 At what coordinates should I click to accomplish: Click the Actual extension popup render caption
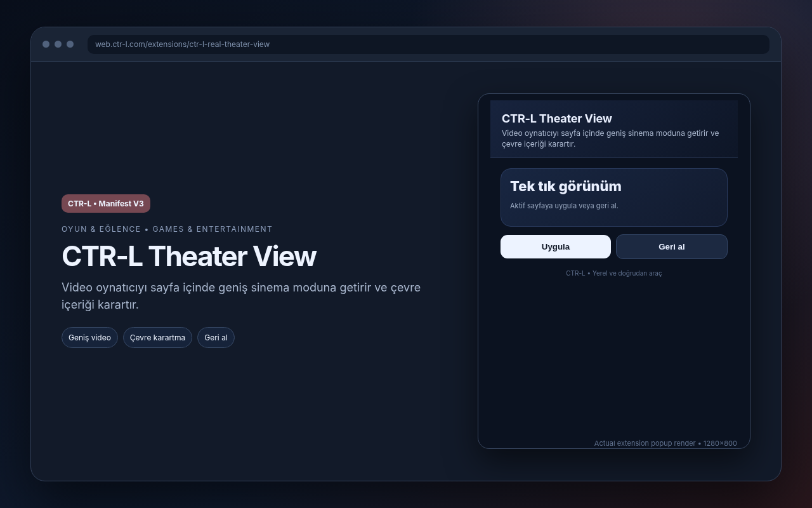tap(665, 443)
